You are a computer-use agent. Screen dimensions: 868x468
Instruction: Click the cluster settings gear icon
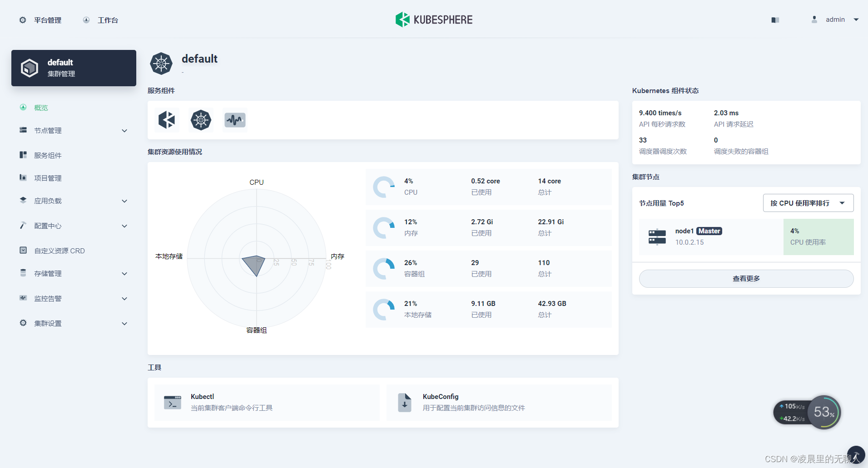point(23,323)
